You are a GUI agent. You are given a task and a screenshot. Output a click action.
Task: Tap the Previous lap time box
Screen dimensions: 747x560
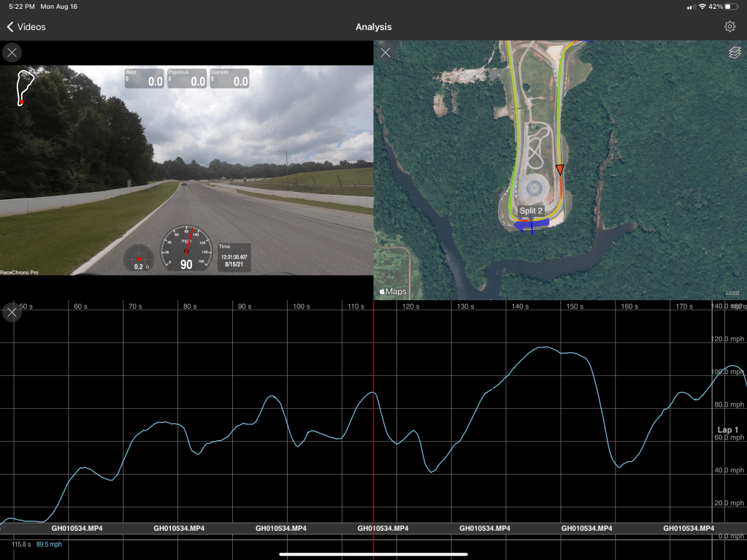click(186, 79)
